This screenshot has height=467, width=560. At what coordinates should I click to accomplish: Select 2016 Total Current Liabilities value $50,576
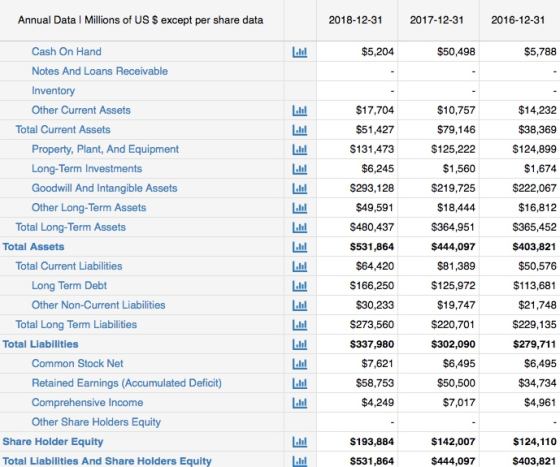coord(538,266)
